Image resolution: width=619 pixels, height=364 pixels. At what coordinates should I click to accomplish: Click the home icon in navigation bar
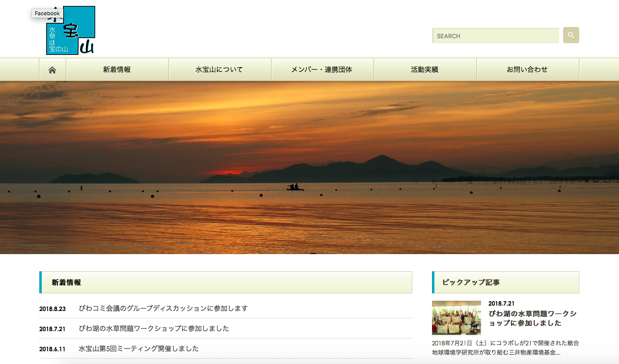tap(53, 70)
